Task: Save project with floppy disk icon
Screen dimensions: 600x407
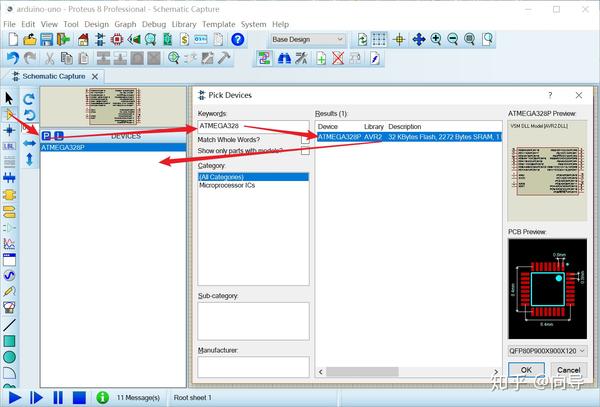Action: (x=46, y=39)
